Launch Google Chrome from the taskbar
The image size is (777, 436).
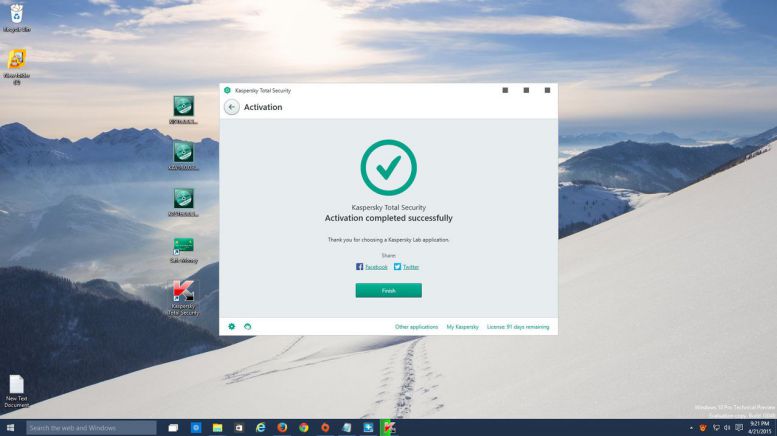pos(304,428)
